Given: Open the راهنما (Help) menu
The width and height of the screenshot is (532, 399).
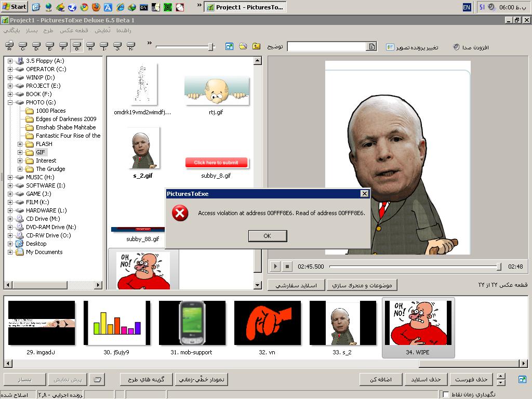Looking at the screenshot, I should [x=124, y=31].
